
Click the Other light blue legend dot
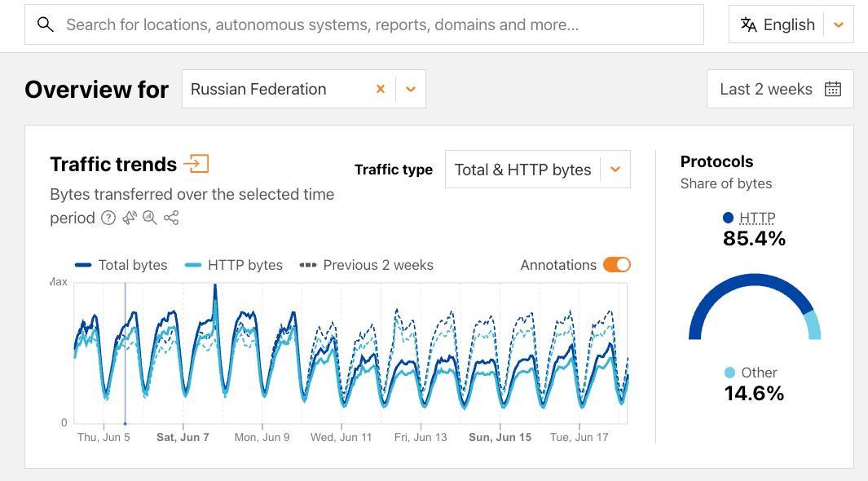click(729, 373)
